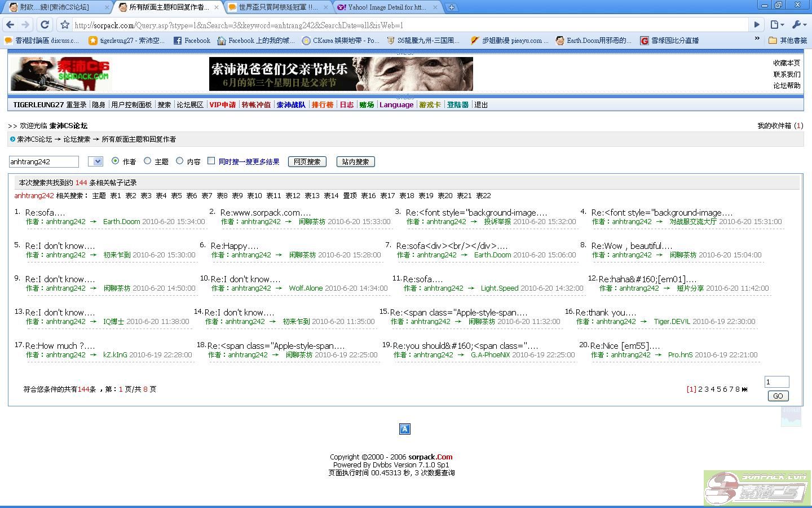Tick the 同时搜一搜更多结果 checkbox
Viewport: 812px width, 508px height.
211,161
